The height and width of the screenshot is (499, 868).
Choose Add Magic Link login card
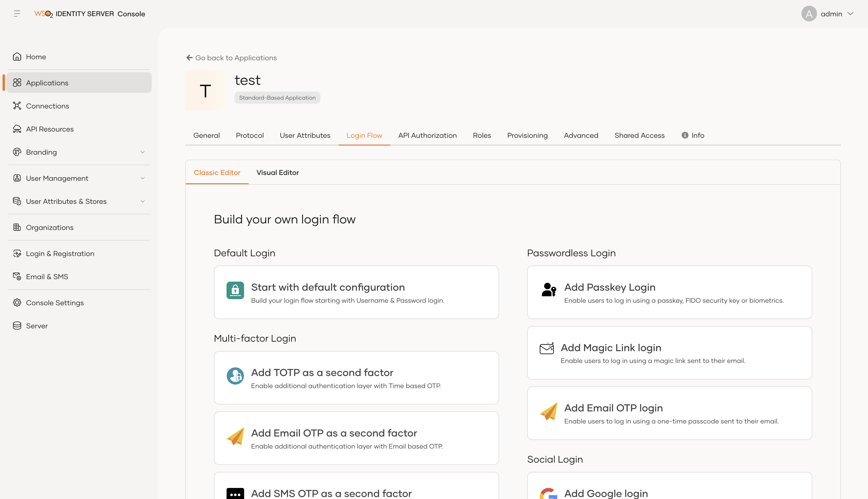[x=669, y=353]
